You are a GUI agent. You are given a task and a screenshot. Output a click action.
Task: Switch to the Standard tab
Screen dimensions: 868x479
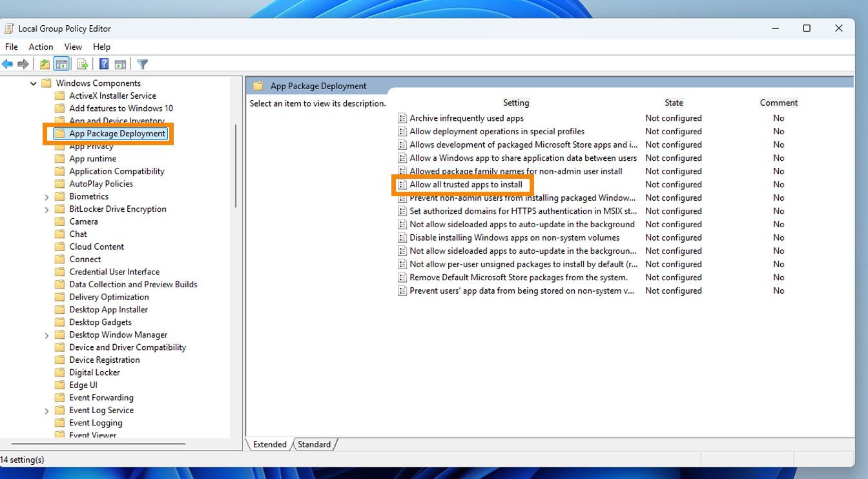315,444
